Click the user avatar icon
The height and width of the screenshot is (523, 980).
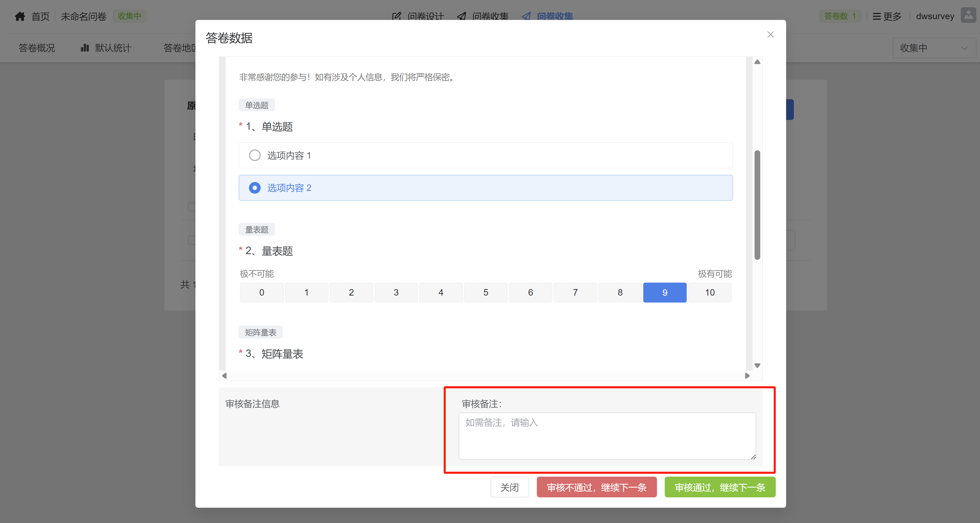[x=968, y=16]
